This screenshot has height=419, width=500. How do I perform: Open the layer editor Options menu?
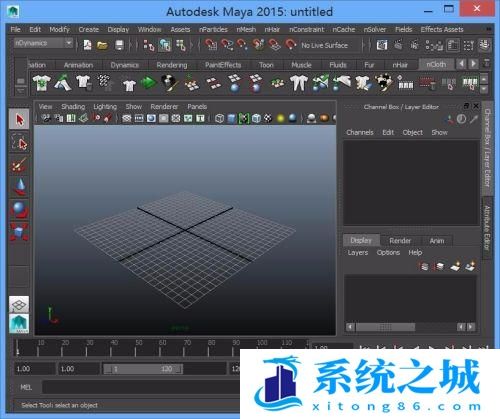coord(388,252)
